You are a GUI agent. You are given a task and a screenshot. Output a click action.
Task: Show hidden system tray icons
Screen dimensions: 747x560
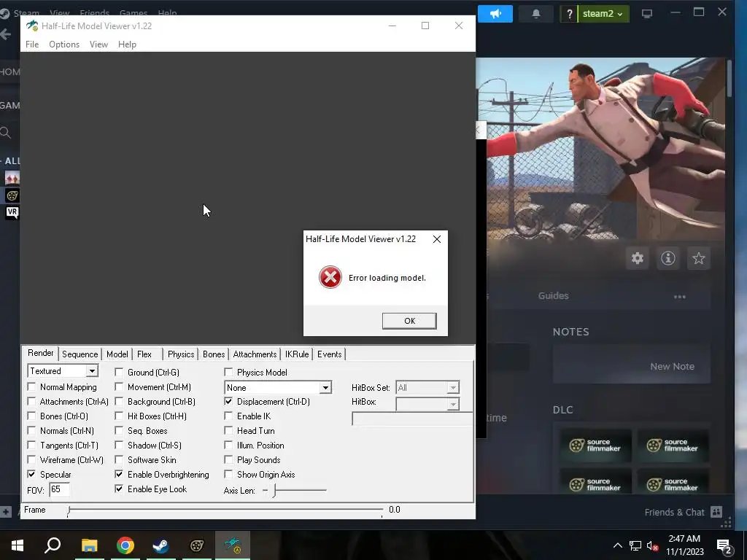click(617, 545)
